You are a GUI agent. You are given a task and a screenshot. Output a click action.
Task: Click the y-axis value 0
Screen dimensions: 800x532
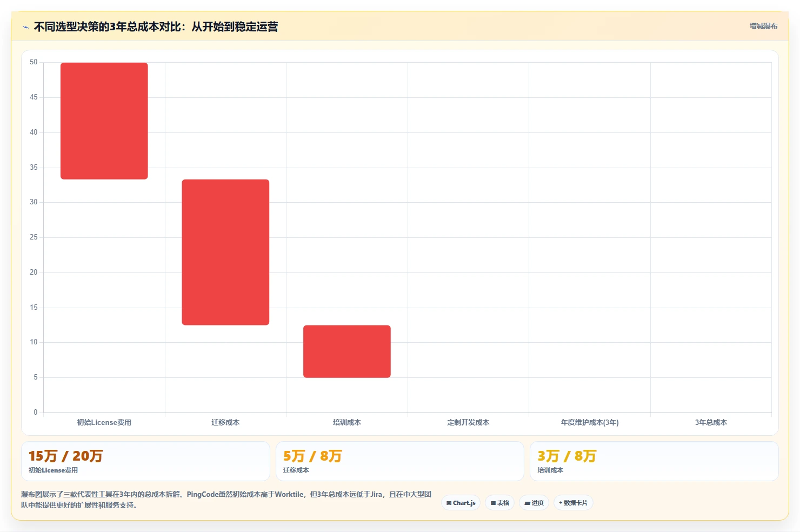coord(36,413)
